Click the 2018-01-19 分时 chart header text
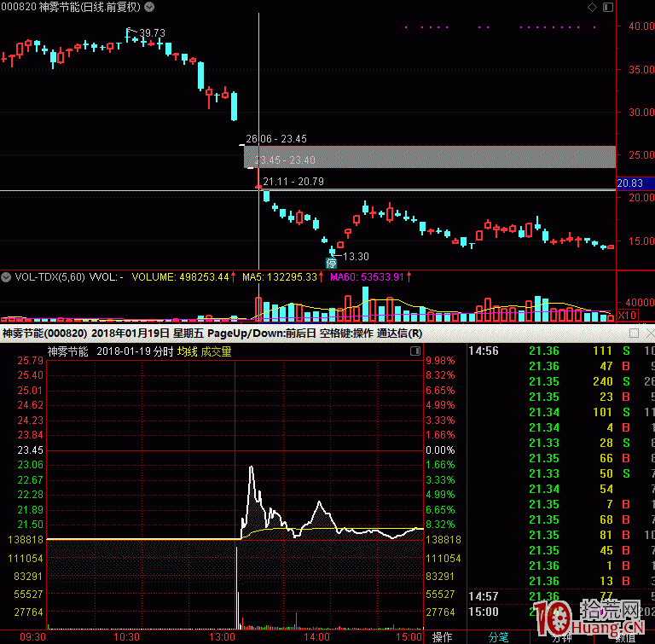Viewport: 655px width, 644px height. point(135,351)
